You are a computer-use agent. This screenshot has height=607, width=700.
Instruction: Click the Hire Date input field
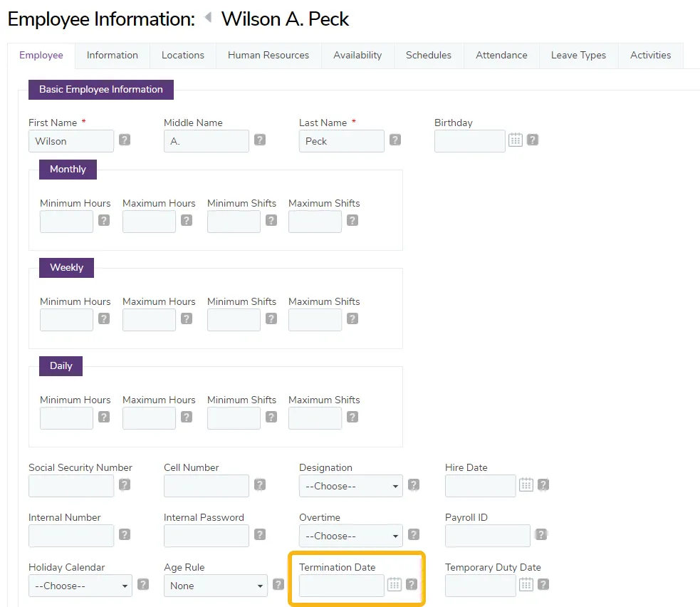coord(481,486)
